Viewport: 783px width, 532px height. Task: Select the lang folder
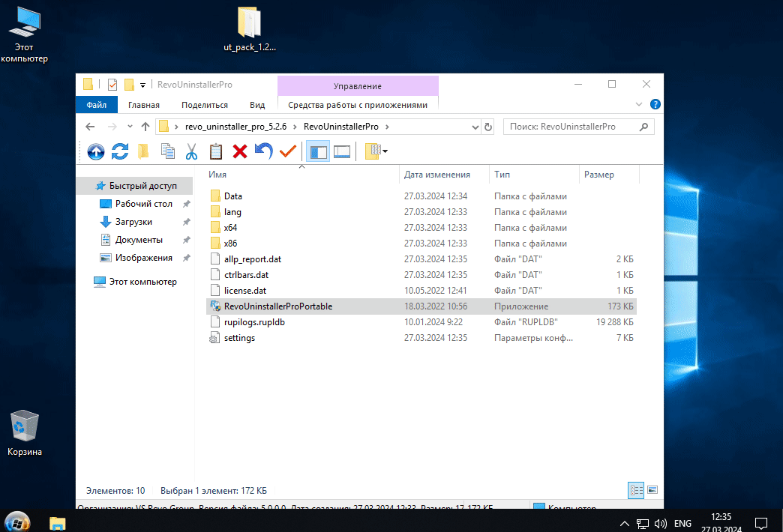[x=421, y=212]
